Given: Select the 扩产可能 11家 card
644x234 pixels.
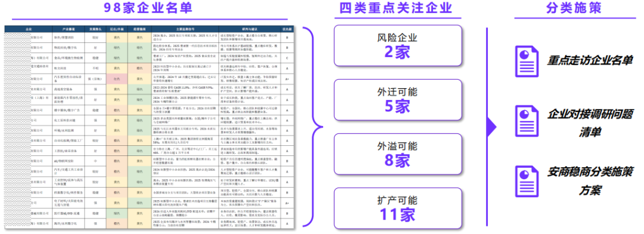Looking at the screenshot, I should [x=397, y=208].
